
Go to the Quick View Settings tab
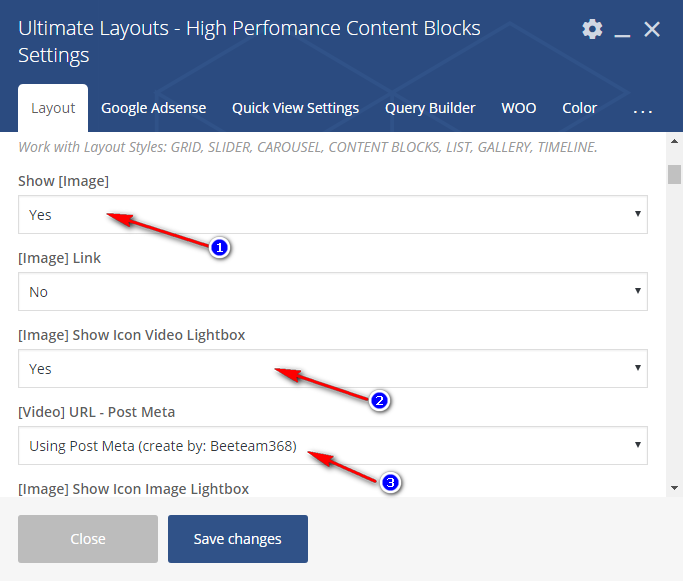295,108
